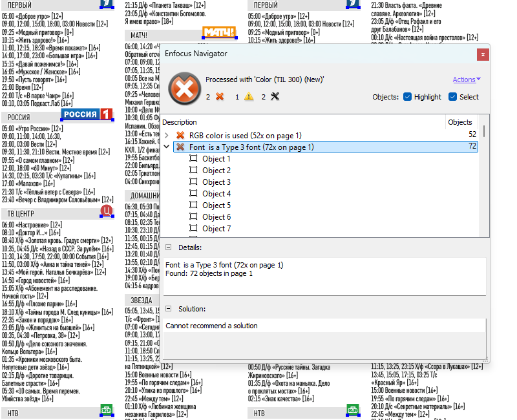Viewport: 517px width, 420px height.
Task: Select the right-column НТВ green logo
Action: pos(353,410)
